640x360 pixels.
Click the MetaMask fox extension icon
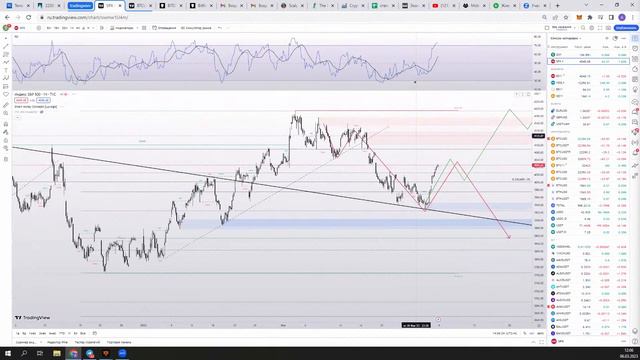coord(579,18)
